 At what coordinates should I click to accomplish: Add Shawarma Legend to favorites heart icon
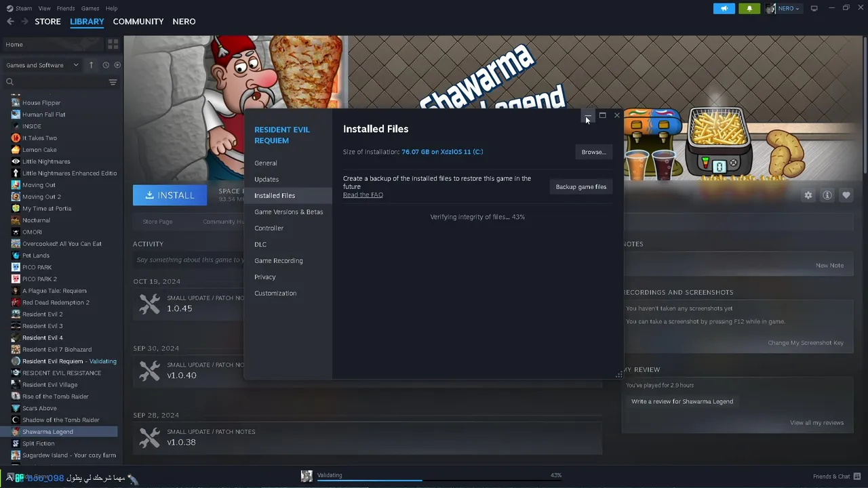tap(846, 195)
